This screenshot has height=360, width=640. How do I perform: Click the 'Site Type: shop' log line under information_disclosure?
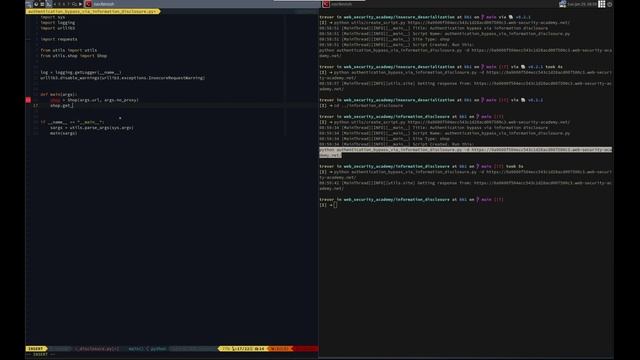click(x=384, y=139)
